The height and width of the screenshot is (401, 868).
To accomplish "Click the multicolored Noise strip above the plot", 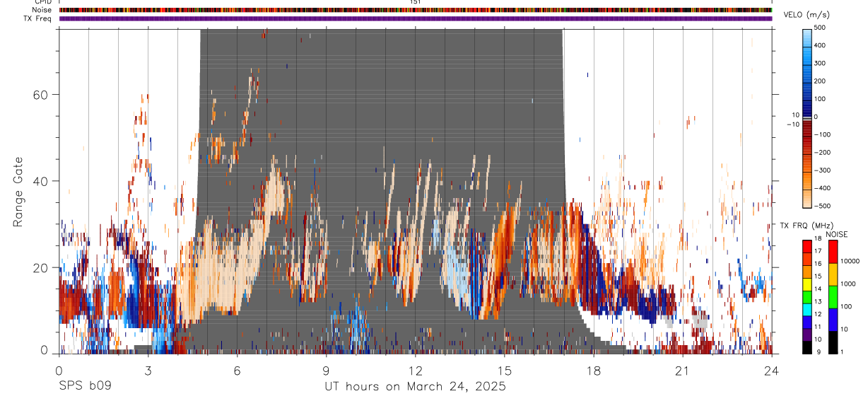I will click(x=415, y=10).
